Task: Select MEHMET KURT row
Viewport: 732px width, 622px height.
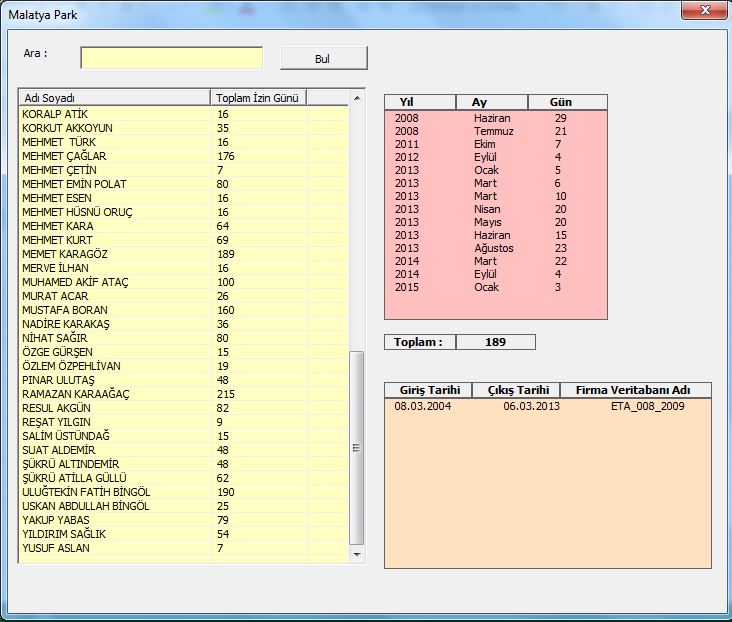Action: pyautogui.click(x=184, y=240)
